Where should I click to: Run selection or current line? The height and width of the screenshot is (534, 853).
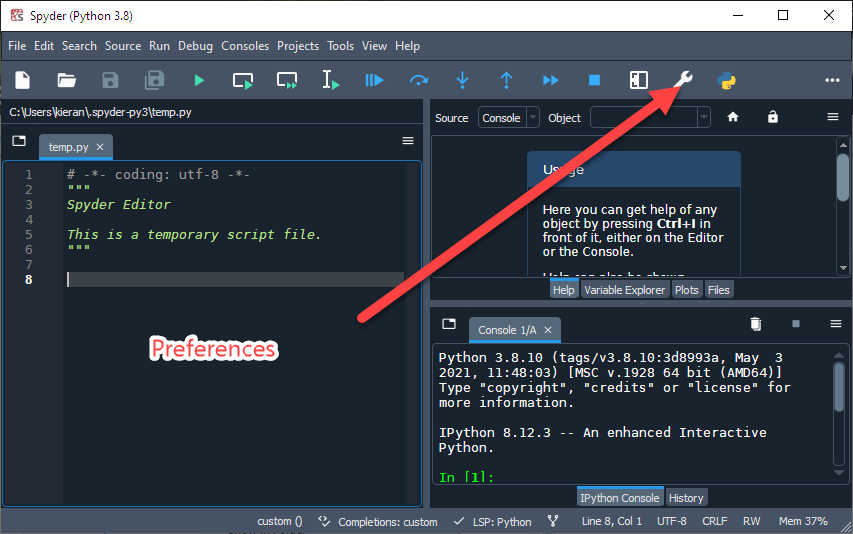(330, 80)
